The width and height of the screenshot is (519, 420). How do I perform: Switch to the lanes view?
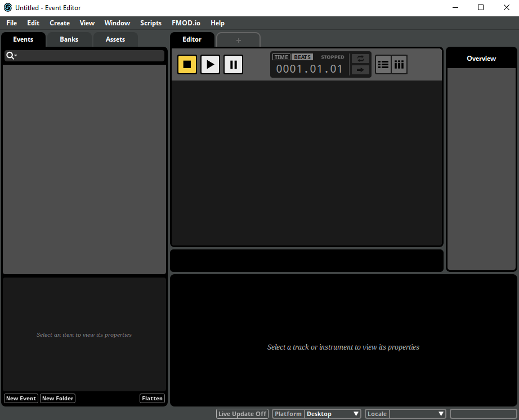[x=399, y=64]
